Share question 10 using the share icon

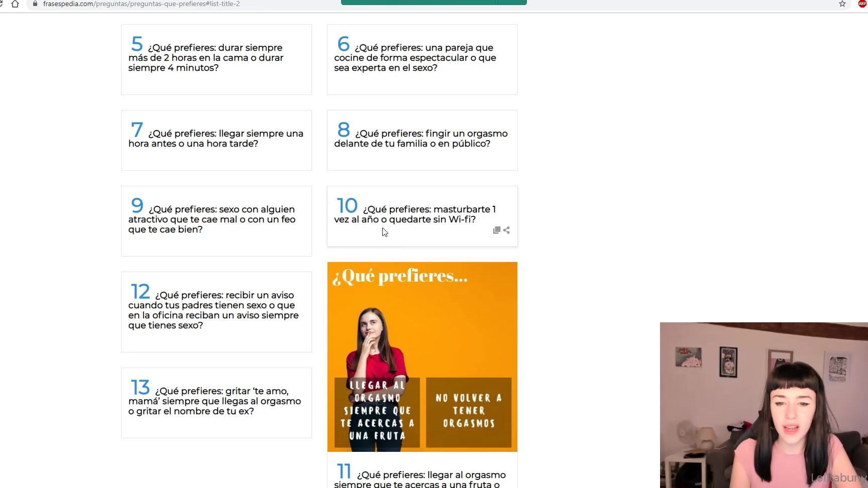click(x=506, y=230)
